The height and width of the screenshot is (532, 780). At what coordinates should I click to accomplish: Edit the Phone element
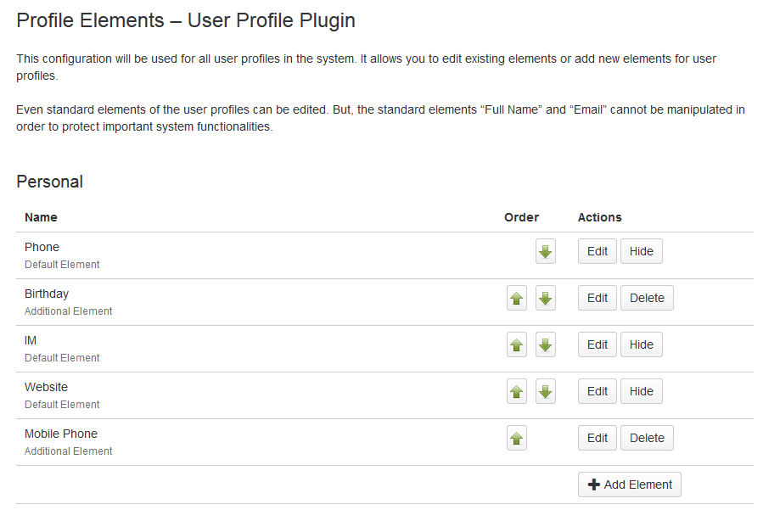(598, 251)
